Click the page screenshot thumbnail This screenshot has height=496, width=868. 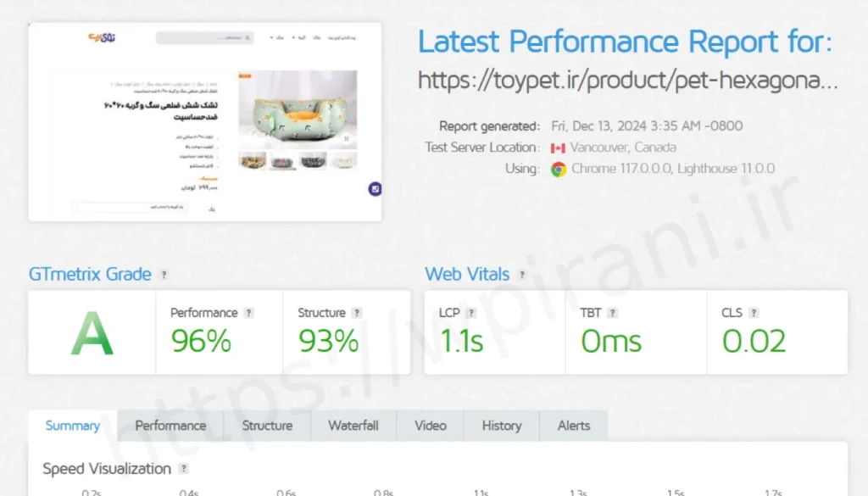point(204,122)
